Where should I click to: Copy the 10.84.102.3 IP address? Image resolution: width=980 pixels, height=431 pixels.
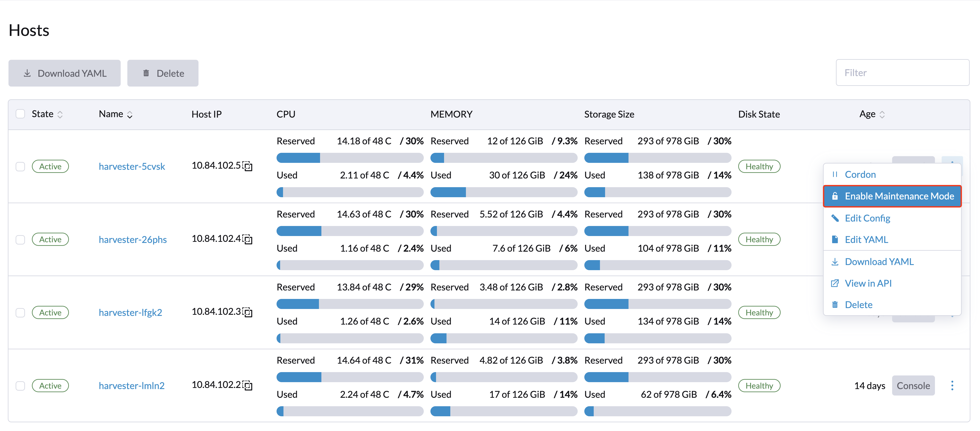248,312
